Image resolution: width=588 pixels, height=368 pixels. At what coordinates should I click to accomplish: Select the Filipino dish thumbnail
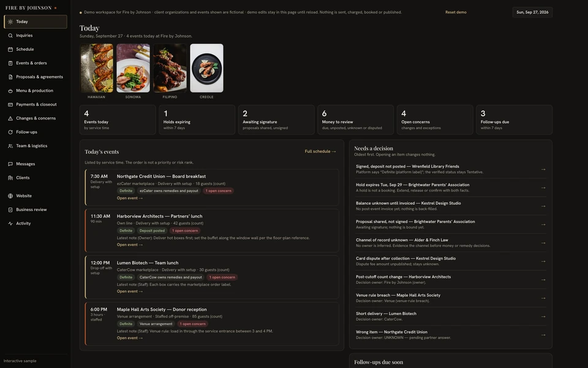coord(170,68)
